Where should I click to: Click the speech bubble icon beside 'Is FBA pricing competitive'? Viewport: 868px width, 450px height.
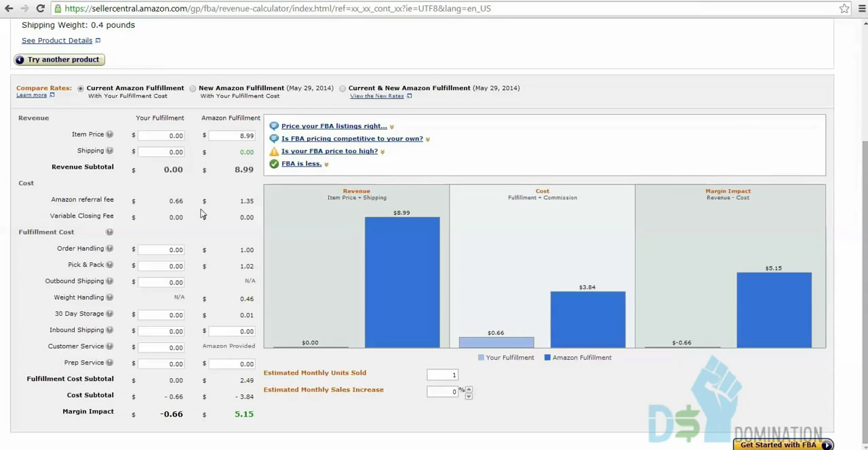click(274, 138)
